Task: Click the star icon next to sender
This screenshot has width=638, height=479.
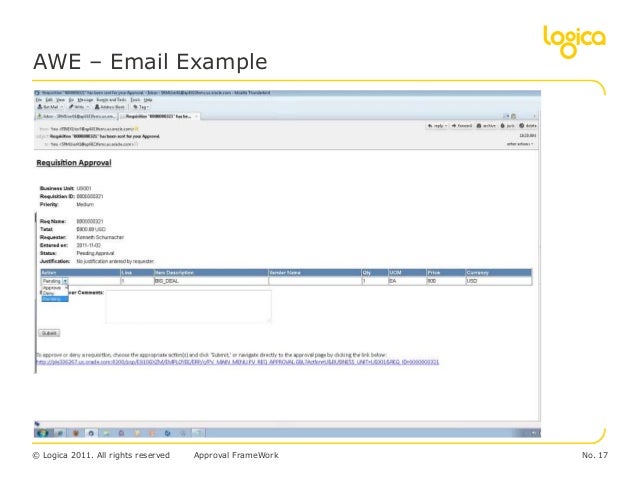Action: click(x=136, y=129)
